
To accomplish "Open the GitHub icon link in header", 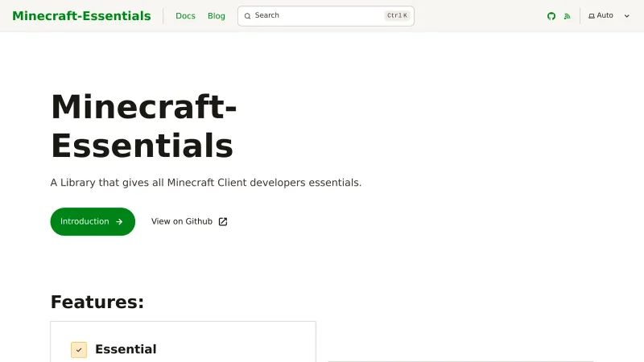I will (551, 16).
